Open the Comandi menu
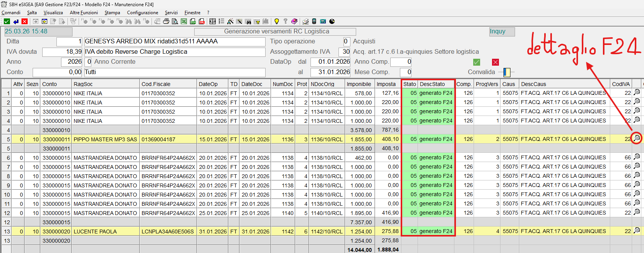Image resolution: width=644 pixels, height=253 pixels. [11, 13]
